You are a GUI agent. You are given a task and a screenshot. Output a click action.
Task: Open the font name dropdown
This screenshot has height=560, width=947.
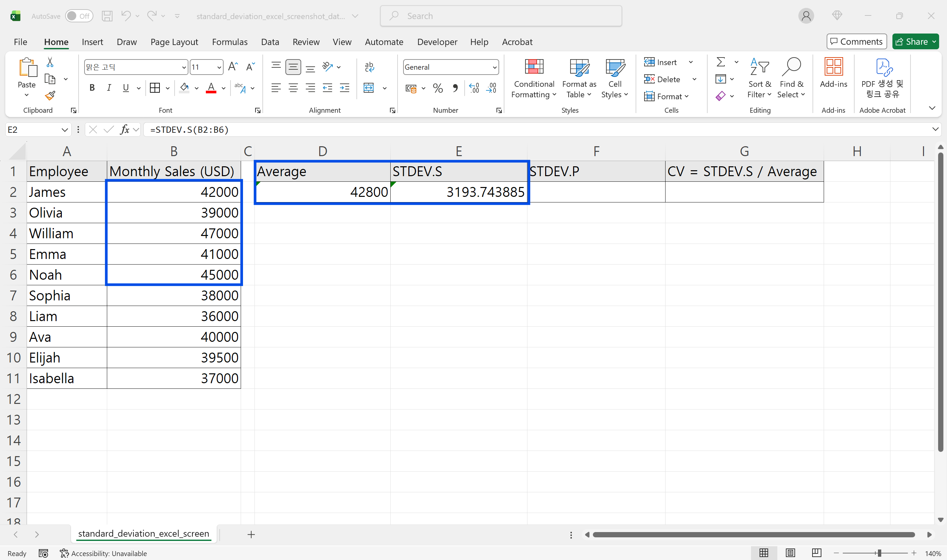pos(184,68)
